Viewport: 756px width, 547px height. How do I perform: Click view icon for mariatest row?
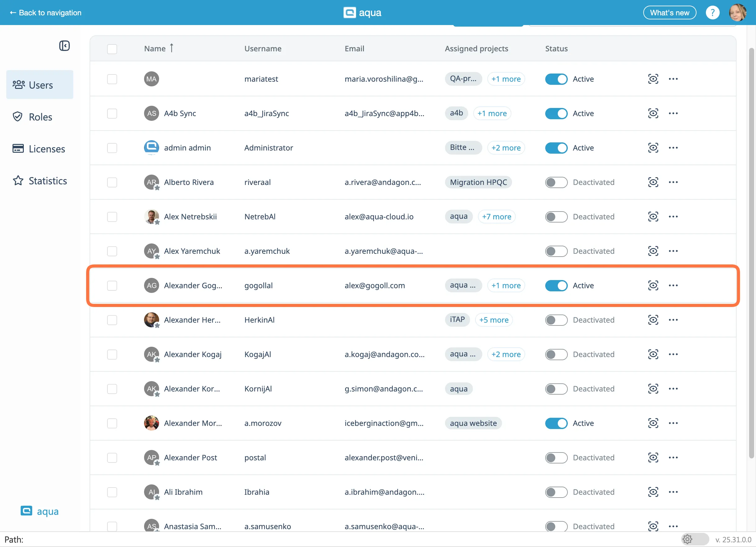tap(653, 79)
